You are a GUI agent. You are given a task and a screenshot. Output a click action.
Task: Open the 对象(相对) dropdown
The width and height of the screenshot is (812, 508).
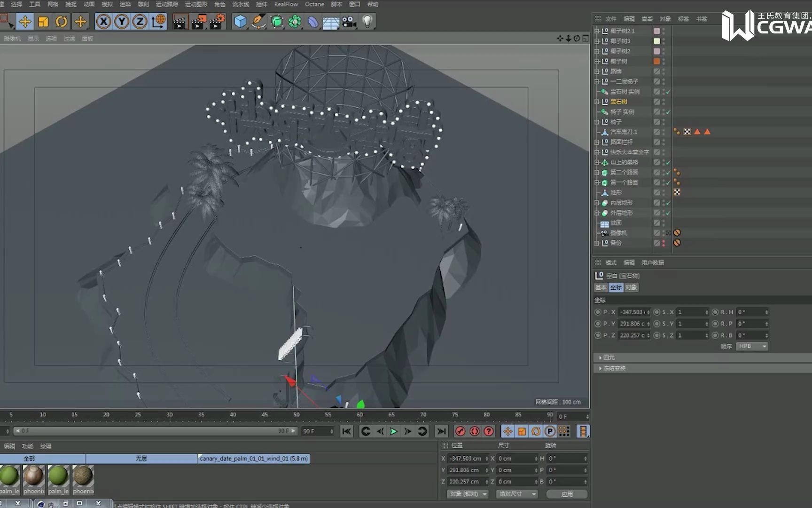click(468, 494)
